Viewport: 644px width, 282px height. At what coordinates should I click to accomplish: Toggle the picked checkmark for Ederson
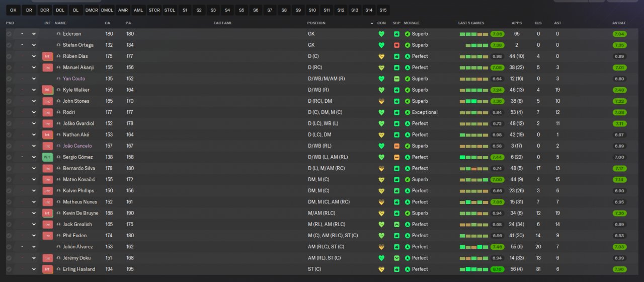click(x=9, y=34)
